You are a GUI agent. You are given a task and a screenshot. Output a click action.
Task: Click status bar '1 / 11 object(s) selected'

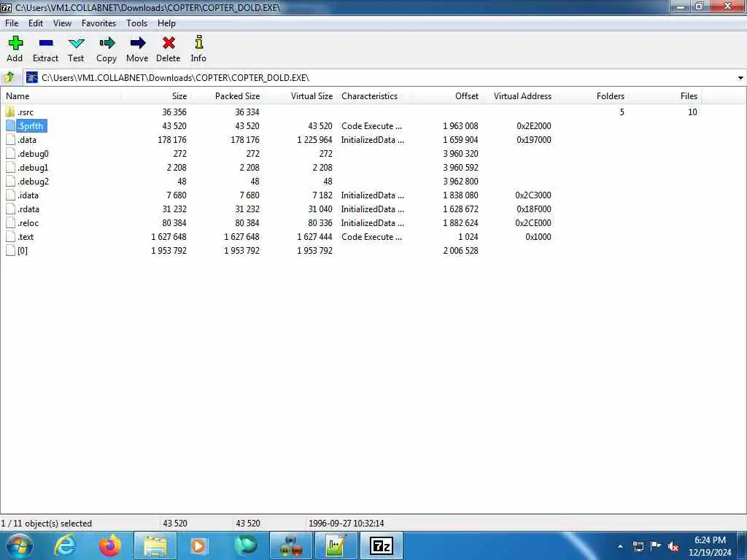tap(46, 523)
